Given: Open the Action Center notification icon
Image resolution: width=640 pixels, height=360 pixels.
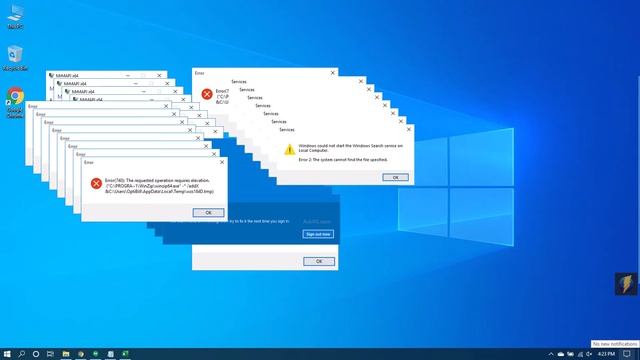Looking at the screenshot, I should pyautogui.click(x=627, y=354).
